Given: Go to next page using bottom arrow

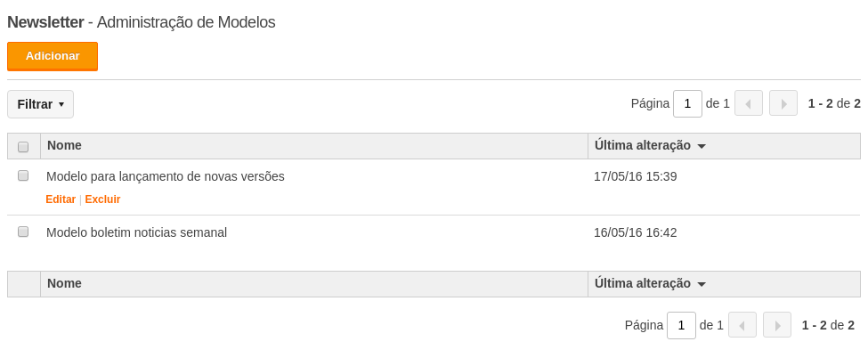Looking at the screenshot, I should [x=777, y=325].
